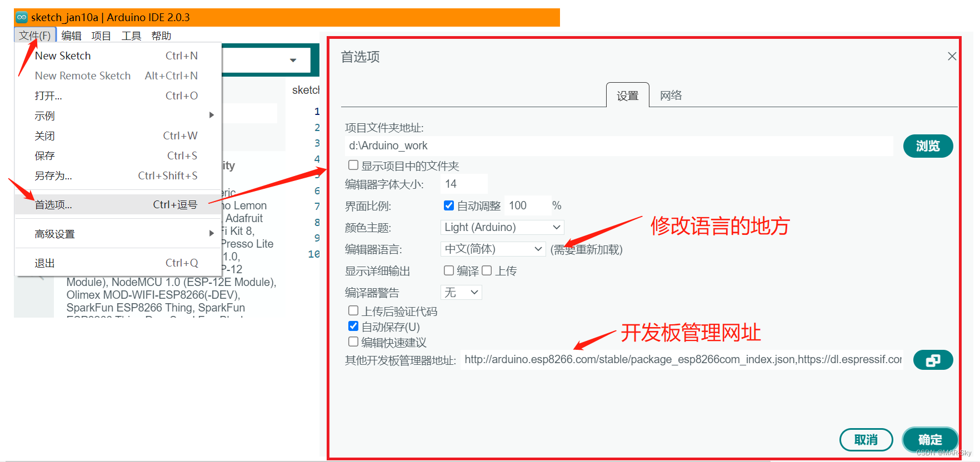Screen dimensions: 980x462
Task: Click the 其他开发板管理器地址 URL field
Action: pyautogui.click(x=683, y=360)
